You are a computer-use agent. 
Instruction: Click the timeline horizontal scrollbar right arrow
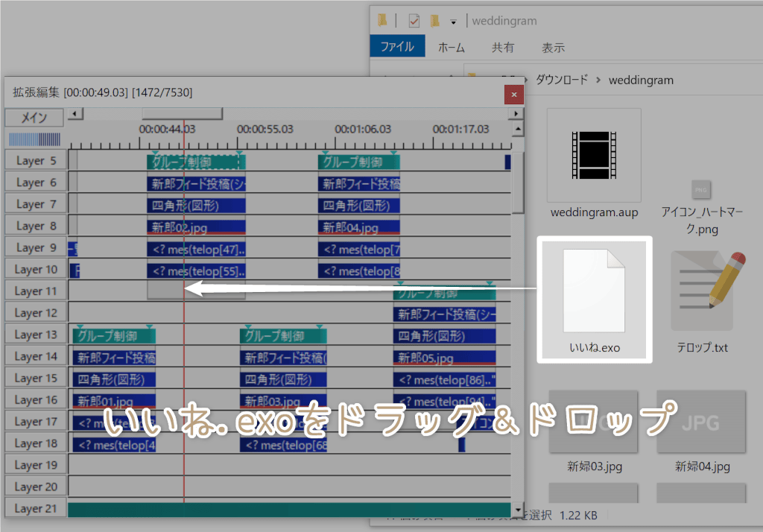(516, 114)
